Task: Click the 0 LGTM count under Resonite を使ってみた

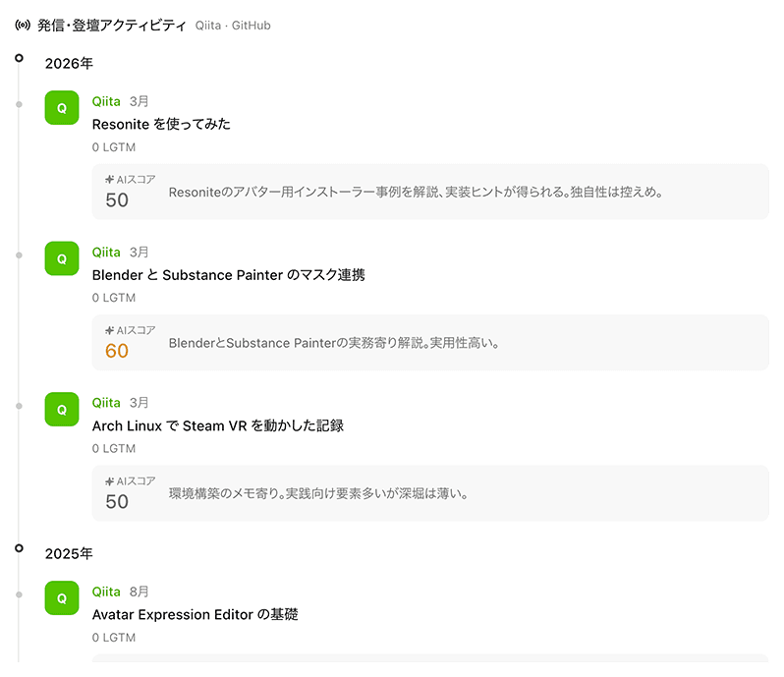Action: [114, 147]
